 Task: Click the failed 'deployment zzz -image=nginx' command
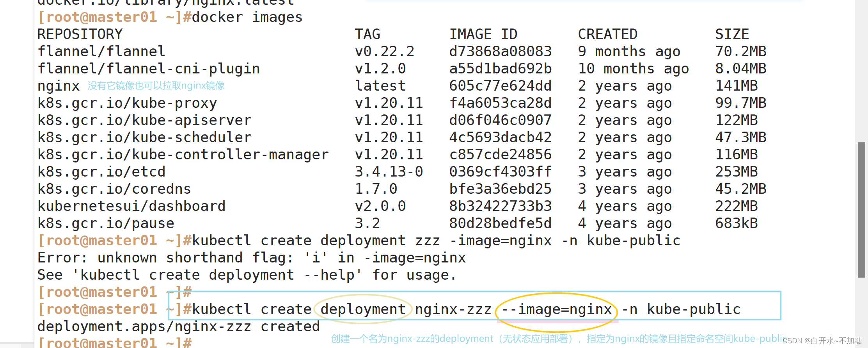pyautogui.click(x=436, y=241)
